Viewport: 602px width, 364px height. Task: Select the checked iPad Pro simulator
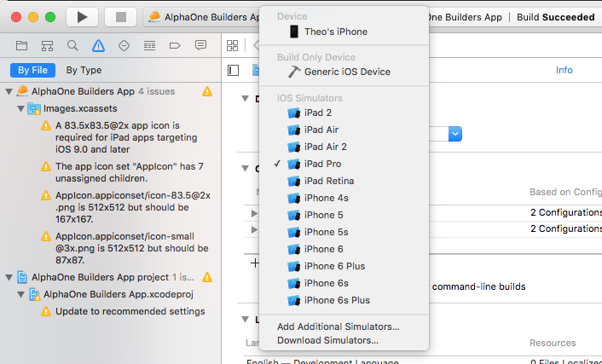pyautogui.click(x=344, y=164)
